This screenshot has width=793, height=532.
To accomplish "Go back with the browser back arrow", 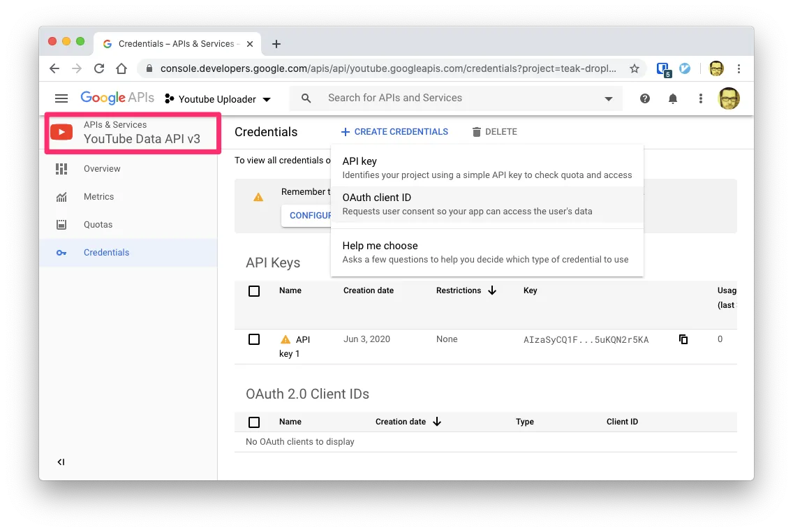I will [54, 69].
